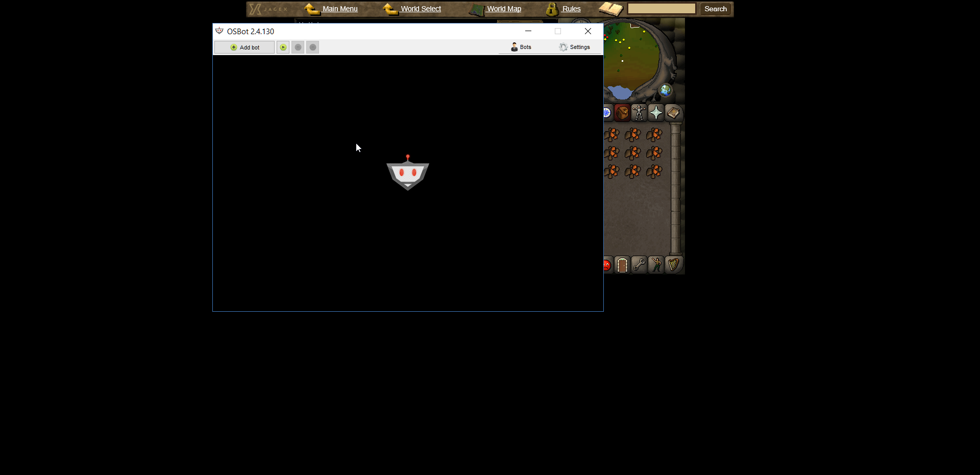Select middle ore in second inventory row

click(x=633, y=153)
